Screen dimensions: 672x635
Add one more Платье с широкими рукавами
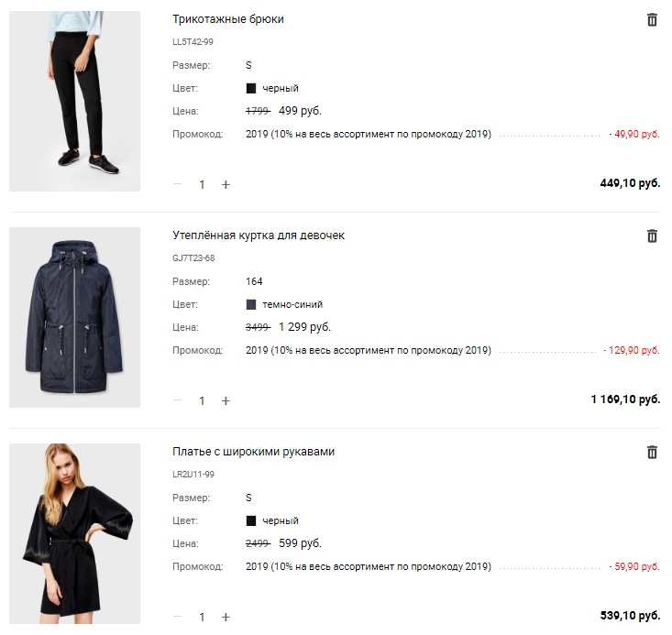(226, 617)
